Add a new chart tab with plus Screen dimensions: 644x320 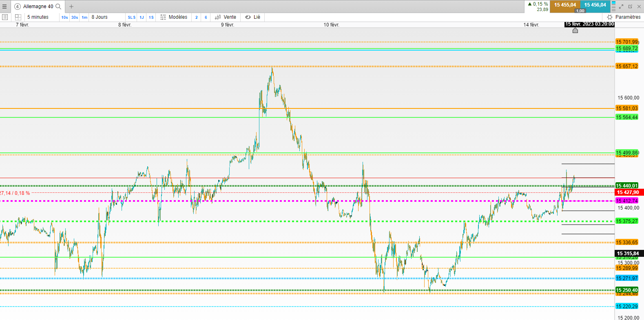coord(71,7)
